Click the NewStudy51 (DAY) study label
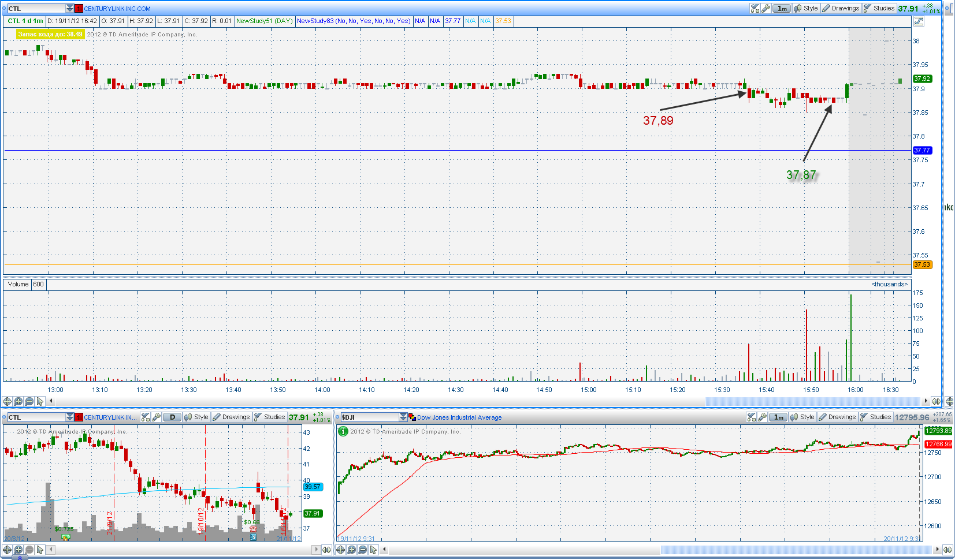955x560 pixels. coord(264,21)
